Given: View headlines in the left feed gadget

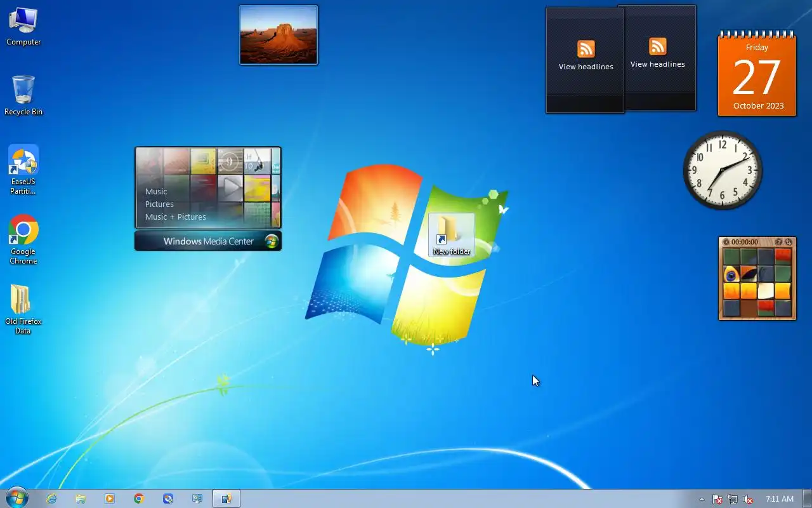Looking at the screenshot, I should [x=586, y=67].
